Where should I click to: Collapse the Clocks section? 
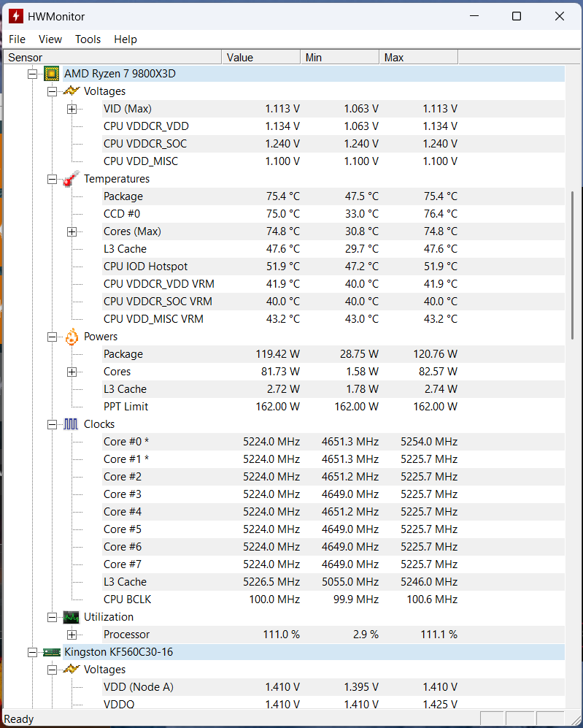pyautogui.click(x=52, y=424)
